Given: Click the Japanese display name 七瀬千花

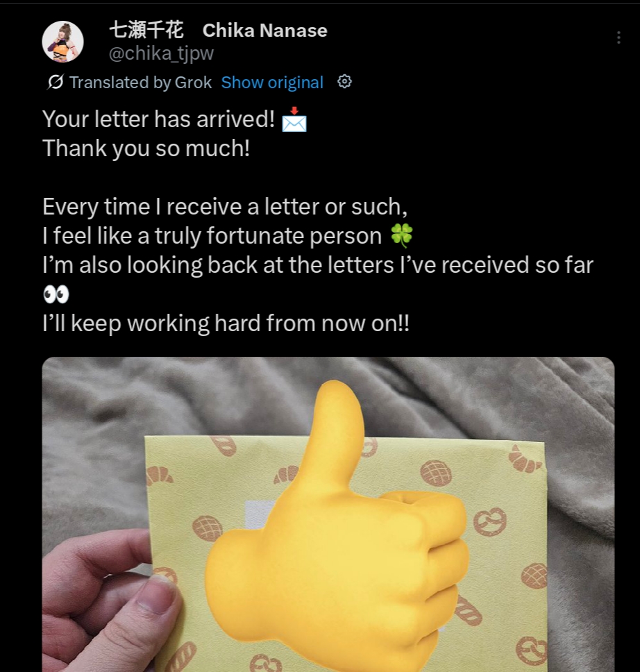Looking at the screenshot, I should pyautogui.click(x=146, y=30).
